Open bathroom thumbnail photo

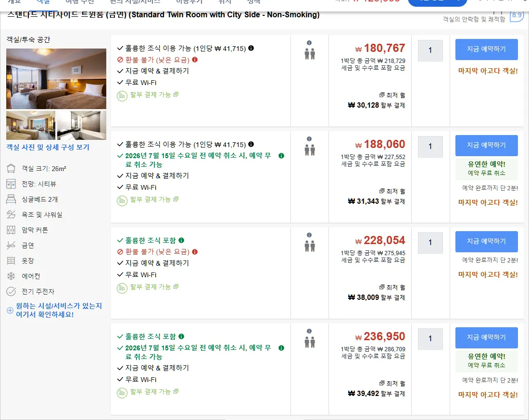[82, 125]
